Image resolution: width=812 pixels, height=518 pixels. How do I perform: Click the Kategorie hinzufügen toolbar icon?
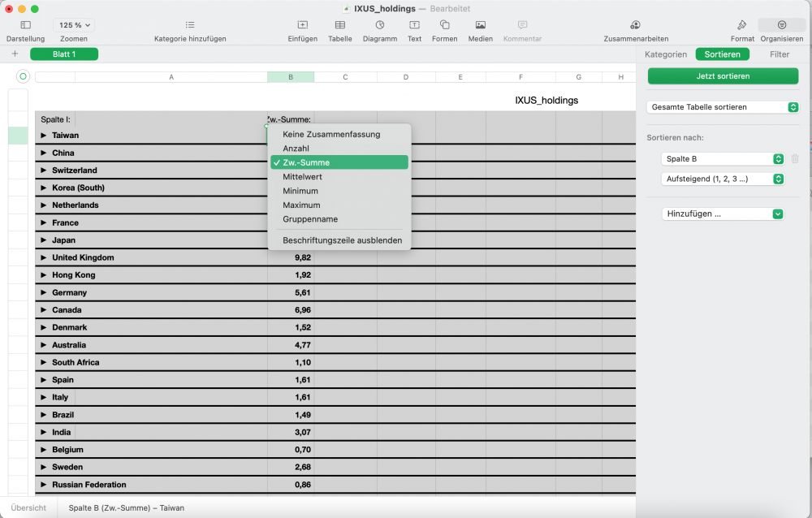click(190, 25)
